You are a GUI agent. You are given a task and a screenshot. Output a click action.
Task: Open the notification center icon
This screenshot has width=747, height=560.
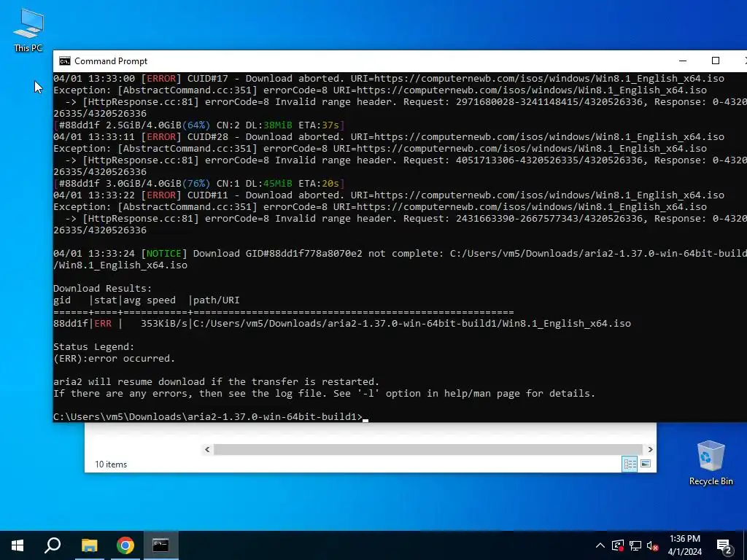724,545
